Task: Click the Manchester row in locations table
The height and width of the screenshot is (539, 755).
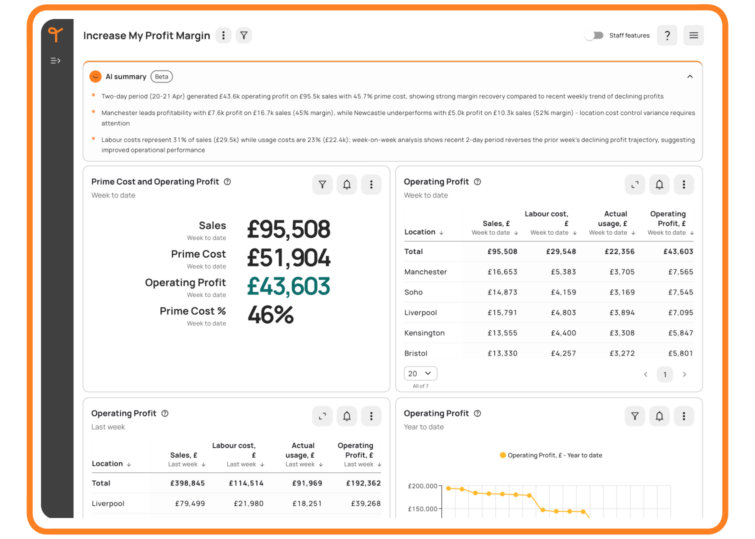Action: (x=426, y=272)
